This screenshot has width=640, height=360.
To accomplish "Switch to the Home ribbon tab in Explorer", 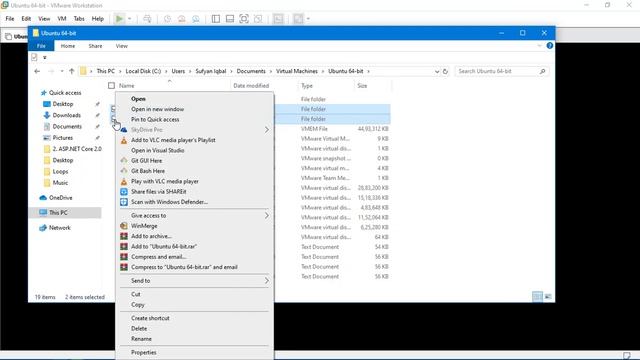I will 68,46.
